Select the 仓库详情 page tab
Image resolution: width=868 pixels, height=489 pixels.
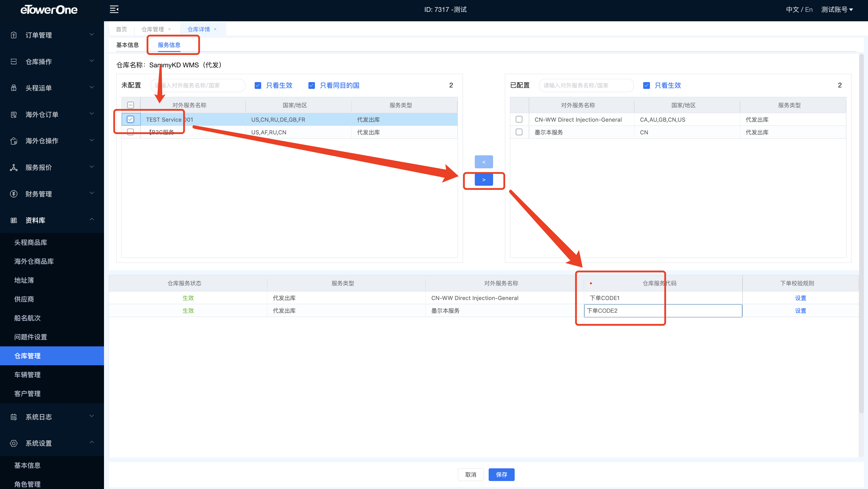199,29
